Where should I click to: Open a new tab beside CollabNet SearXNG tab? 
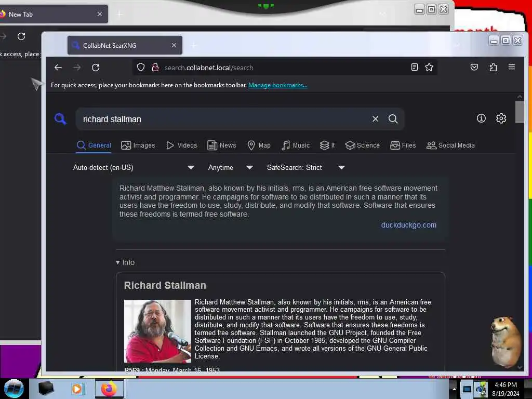pos(194,45)
